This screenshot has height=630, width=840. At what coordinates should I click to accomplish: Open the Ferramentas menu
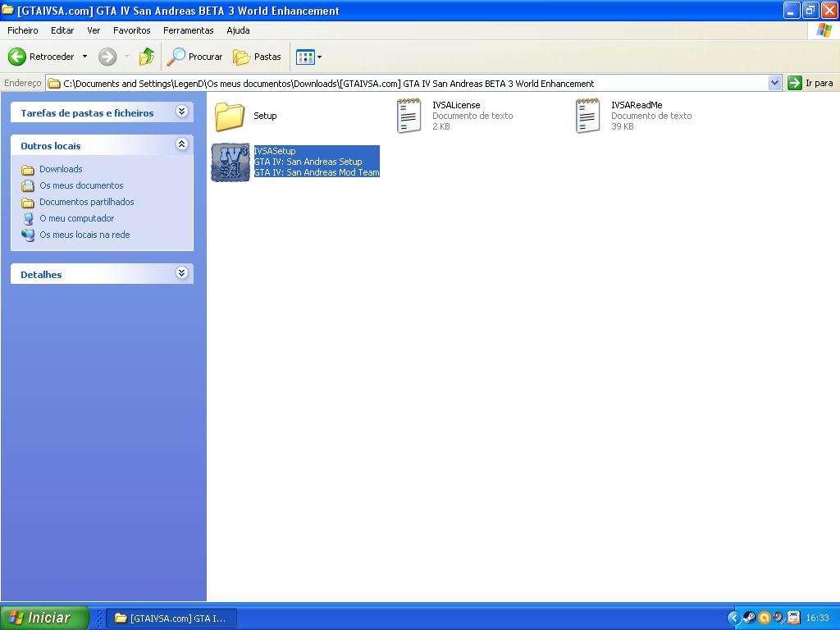[x=188, y=30]
